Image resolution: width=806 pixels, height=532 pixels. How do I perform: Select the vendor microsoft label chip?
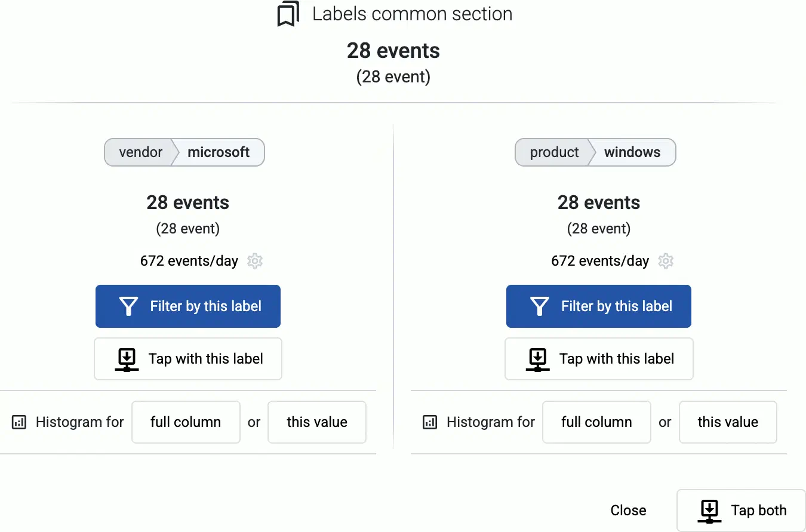[184, 152]
